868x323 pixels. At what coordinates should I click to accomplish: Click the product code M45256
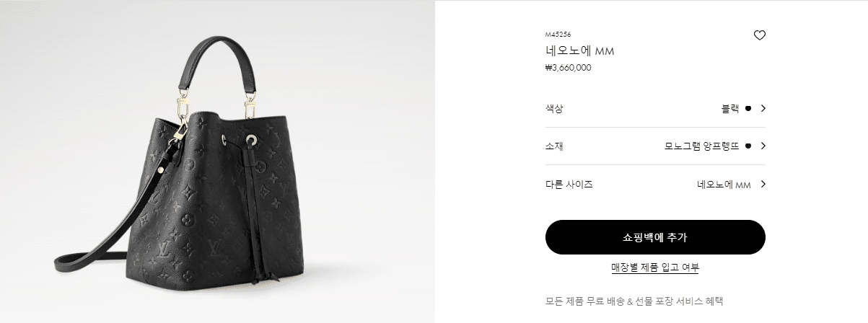pos(558,35)
